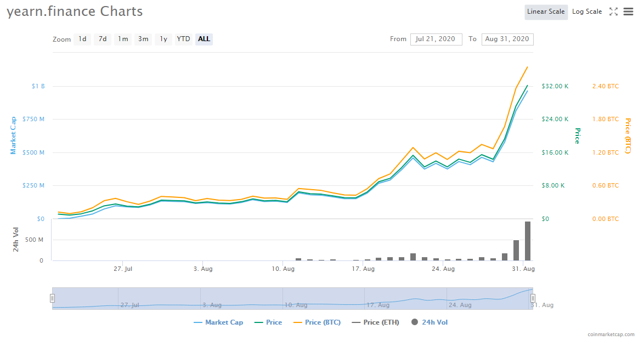Click the $1 B market cap axis label
644x346 pixels.
click(38, 86)
